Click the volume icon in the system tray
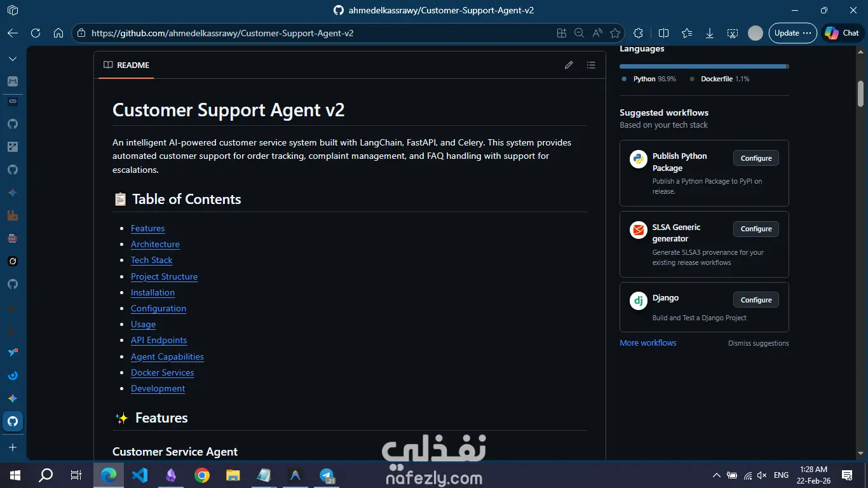Viewport: 868px width, 488px height. pos(763,475)
